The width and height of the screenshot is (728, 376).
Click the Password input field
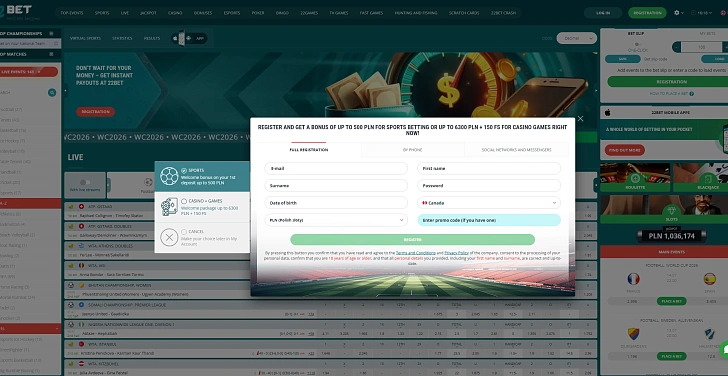488,186
